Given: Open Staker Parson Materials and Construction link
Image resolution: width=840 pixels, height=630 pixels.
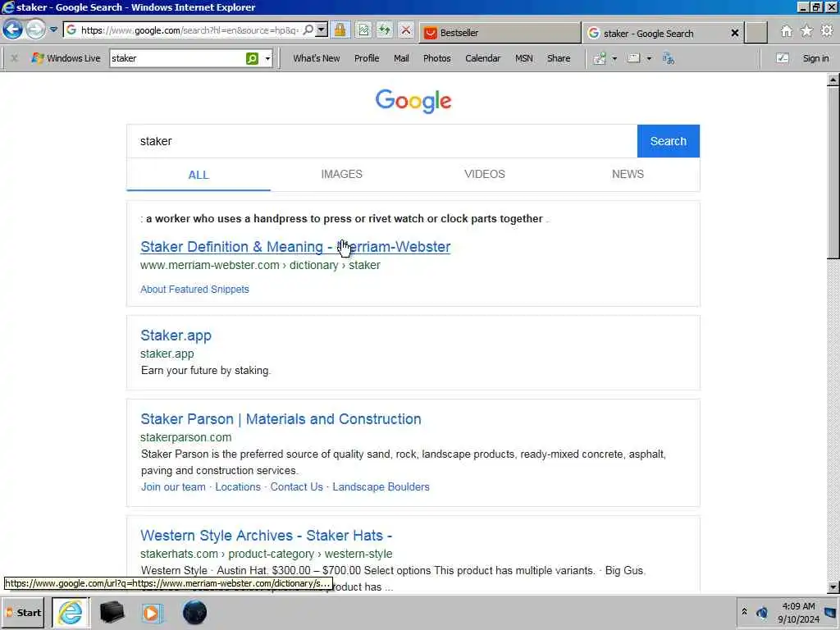Looking at the screenshot, I should (281, 419).
